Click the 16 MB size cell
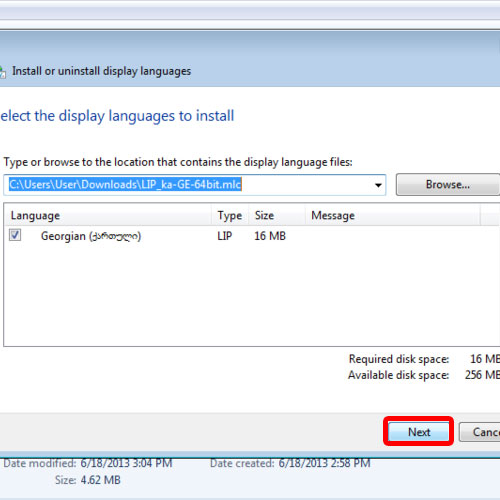The image size is (500, 500). (270, 236)
